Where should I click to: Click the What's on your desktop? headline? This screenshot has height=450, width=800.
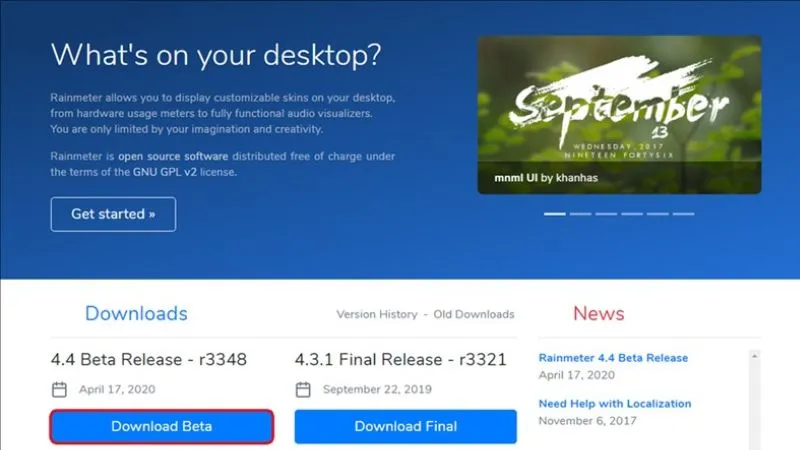coord(216,55)
